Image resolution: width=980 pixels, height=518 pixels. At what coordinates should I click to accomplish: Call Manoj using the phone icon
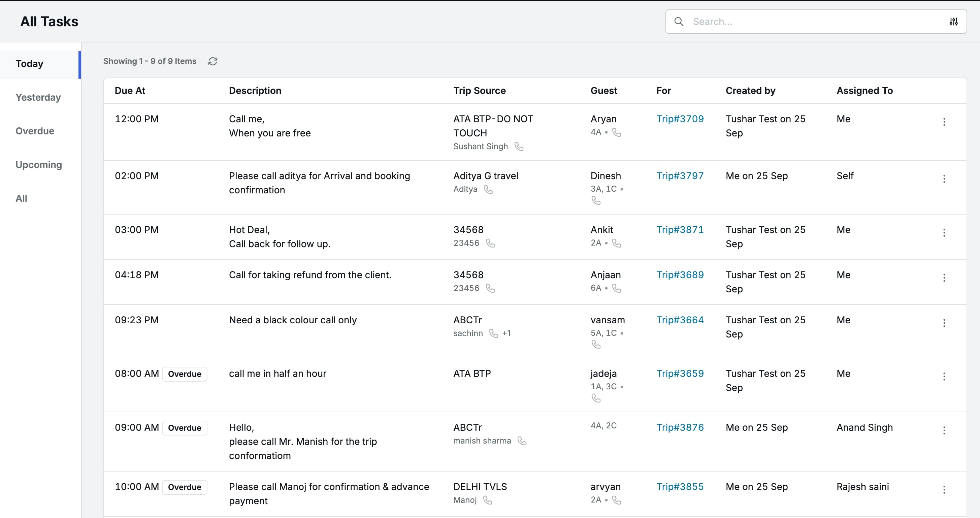click(488, 500)
